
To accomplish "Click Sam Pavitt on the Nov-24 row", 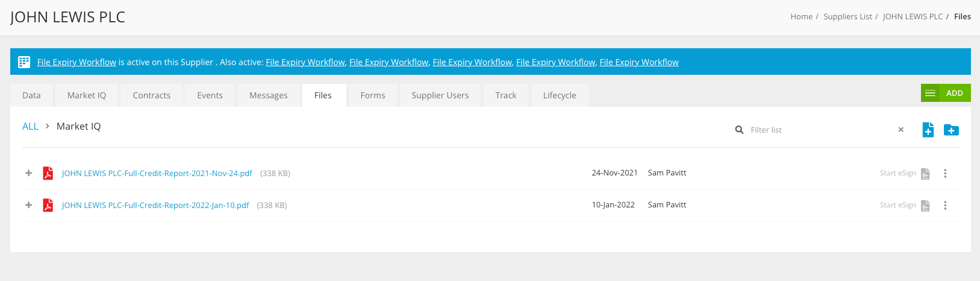I will pyautogui.click(x=667, y=173).
